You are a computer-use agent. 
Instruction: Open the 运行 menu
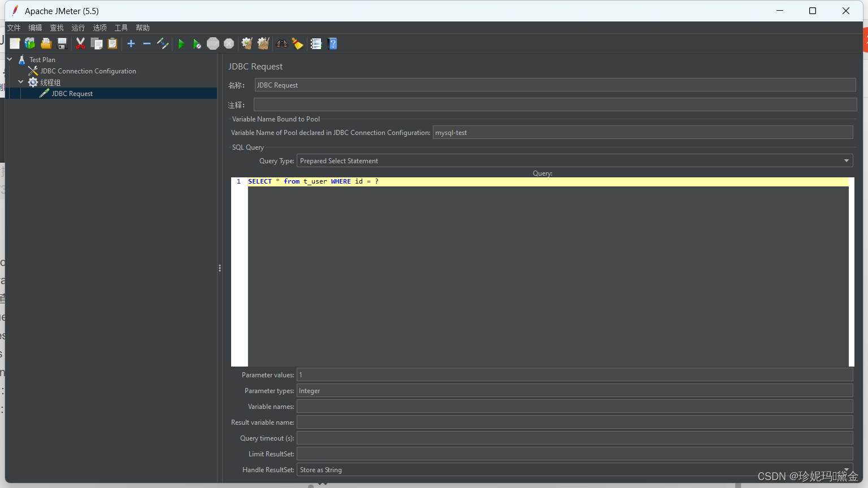click(79, 28)
